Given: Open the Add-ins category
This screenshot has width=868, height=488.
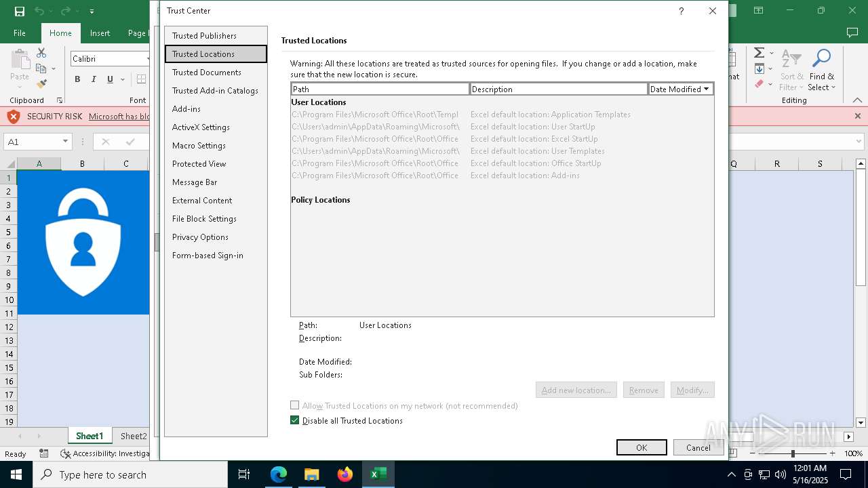Looking at the screenshot, I should pyautogui.click(x=216, y=109).
